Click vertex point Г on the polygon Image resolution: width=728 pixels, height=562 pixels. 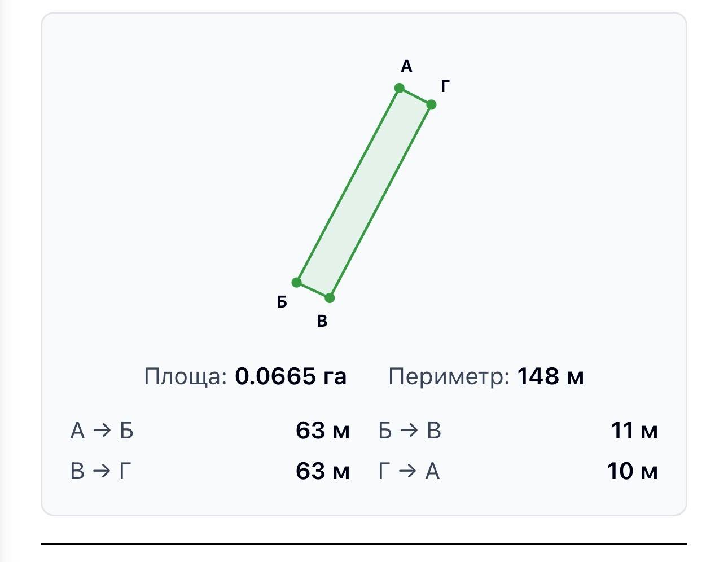[x=431, y=104]
